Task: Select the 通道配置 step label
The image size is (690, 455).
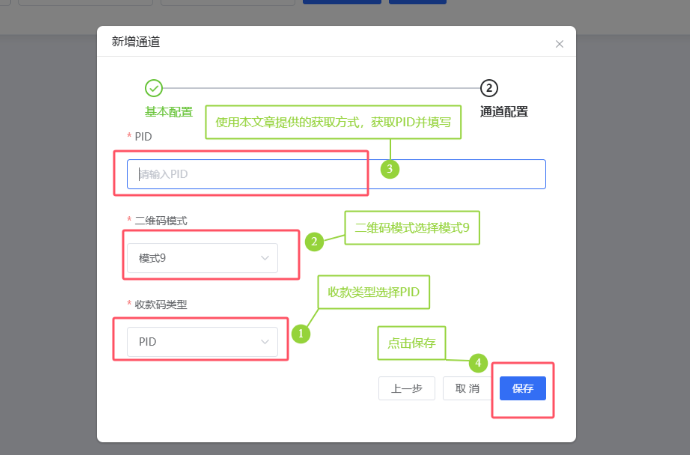Action: (x=504, y=112)
